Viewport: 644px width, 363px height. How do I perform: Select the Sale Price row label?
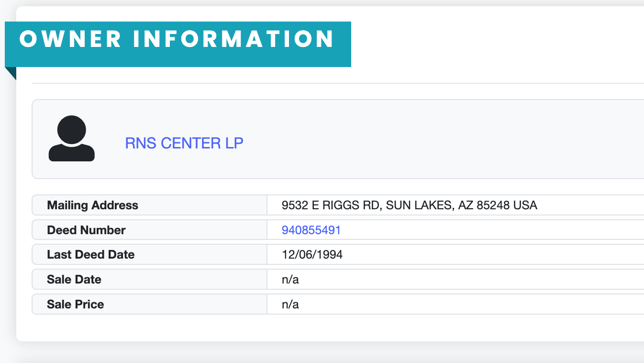click(x=76, y=305)
